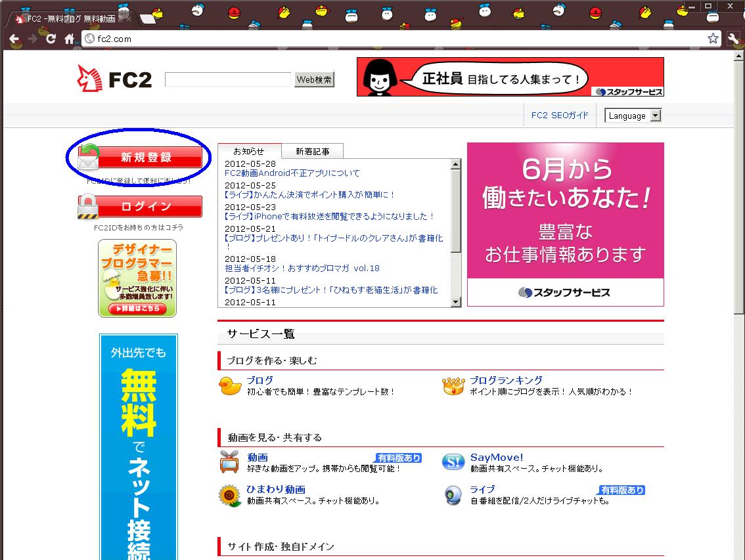Image resolution: width=745 pixels, height=560 pixels.
Task: Switch to the 新着記事 tab
Action: pyautogui.click(x=313, y=152)
